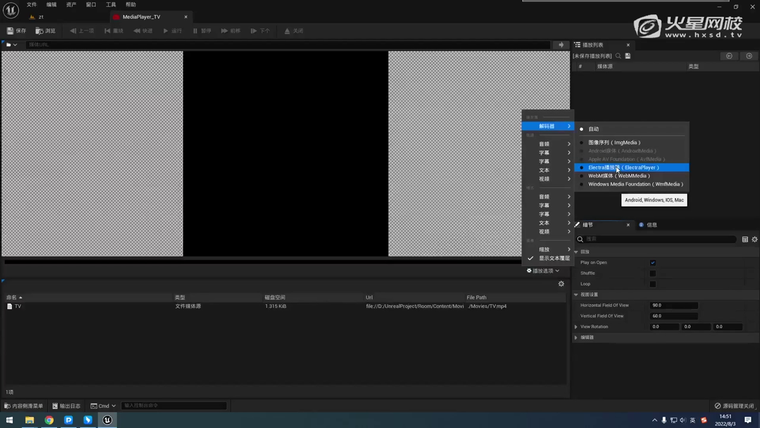Click the save playlist icon

tap(628, 56)
